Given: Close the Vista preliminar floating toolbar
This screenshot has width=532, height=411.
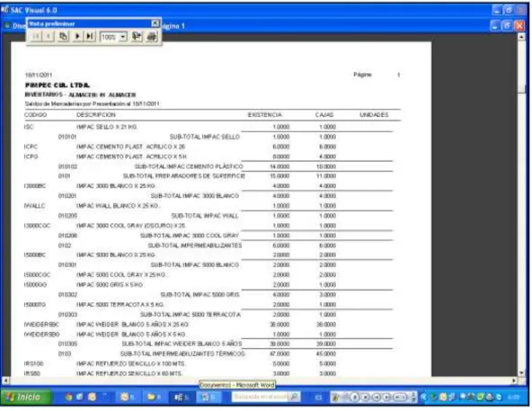Looking at the screenshot, I should pyautogui.click(x=155, y=23).
